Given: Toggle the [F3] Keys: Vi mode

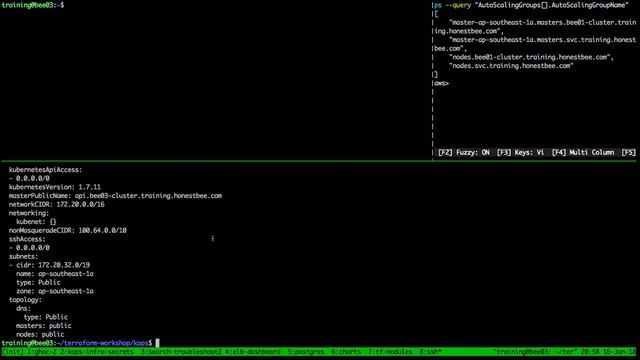Looking at the screenshot, I should [x=520, y=153].
